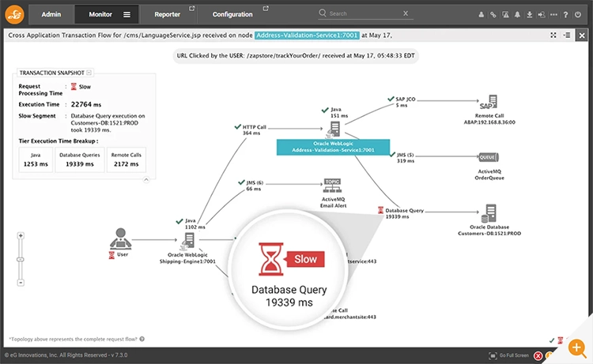
Task: Open Configuration in a new window icon
Action: (x=266, y=9)
